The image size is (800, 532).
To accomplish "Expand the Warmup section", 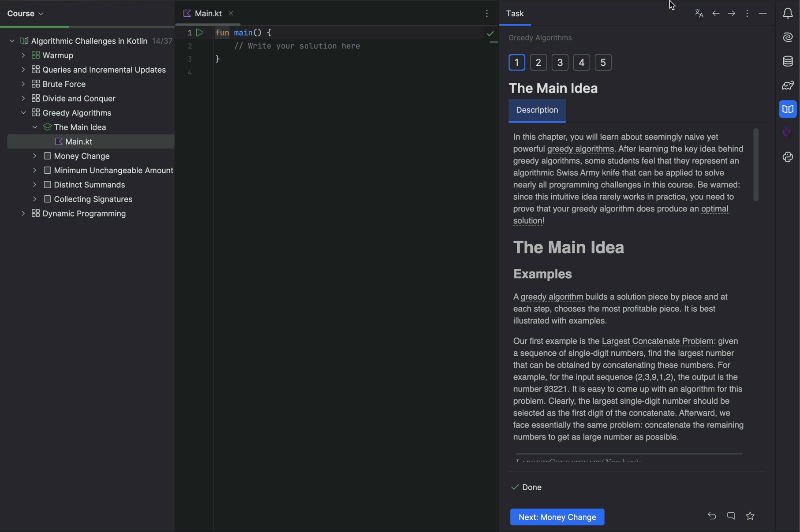I will coord(23,55).
